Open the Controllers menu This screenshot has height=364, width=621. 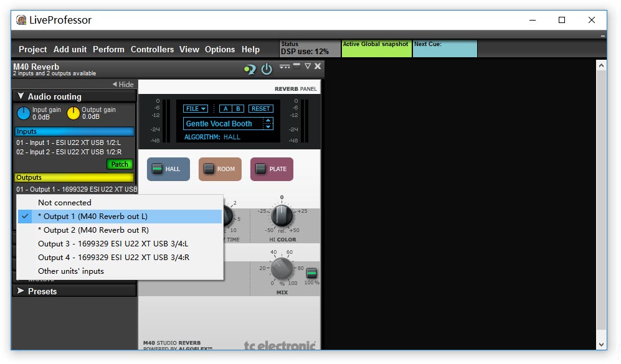pos(152,49)
